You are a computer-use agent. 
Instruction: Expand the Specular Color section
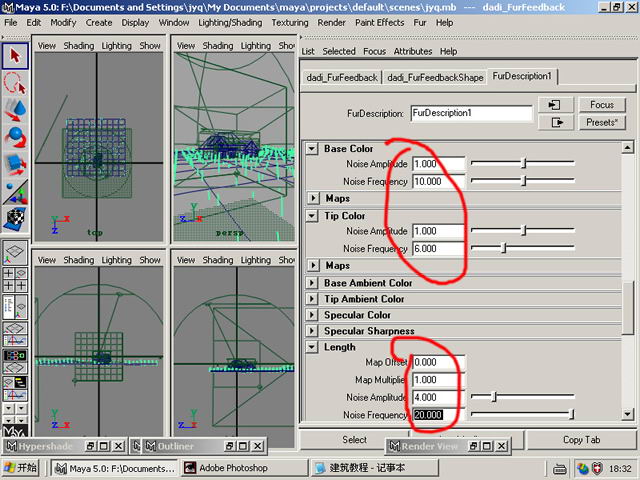click(x=312, y=315)
